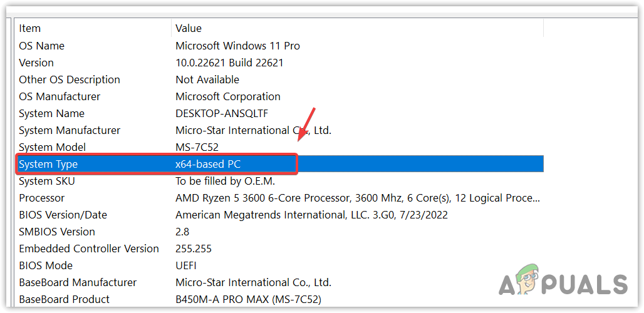Select the BaseBoard Manufacturer row label
This screenshot has height=313, width=644.
pyautogui.click(x=78, y=282)
